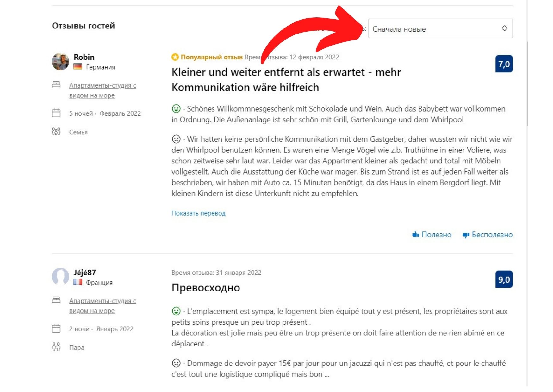
Task: Click the star icon on "Популярный отзыв"
Action: pos(175,57)
